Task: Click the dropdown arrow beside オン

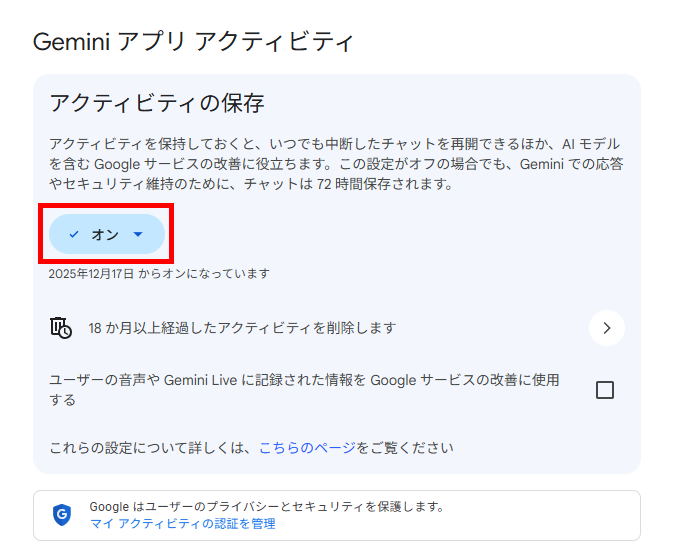Action: 138,234
